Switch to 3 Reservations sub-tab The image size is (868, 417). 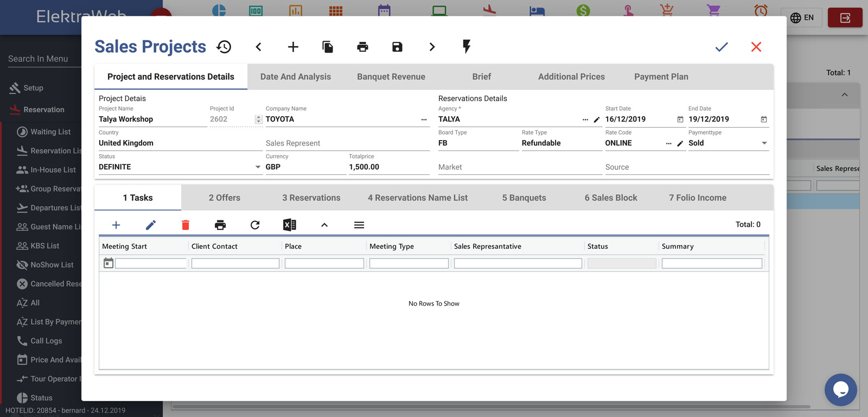[x=311, y=198]
